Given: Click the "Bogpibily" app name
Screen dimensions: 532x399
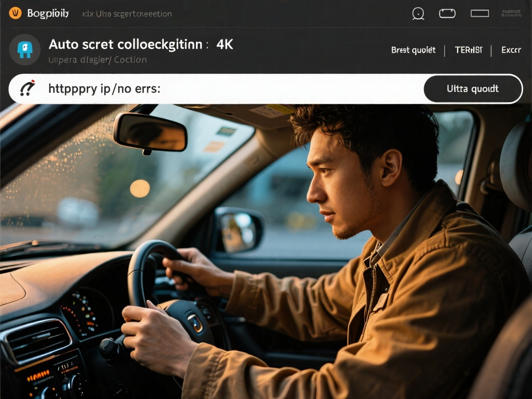Looking at the screenshot, I should (48, 14).
